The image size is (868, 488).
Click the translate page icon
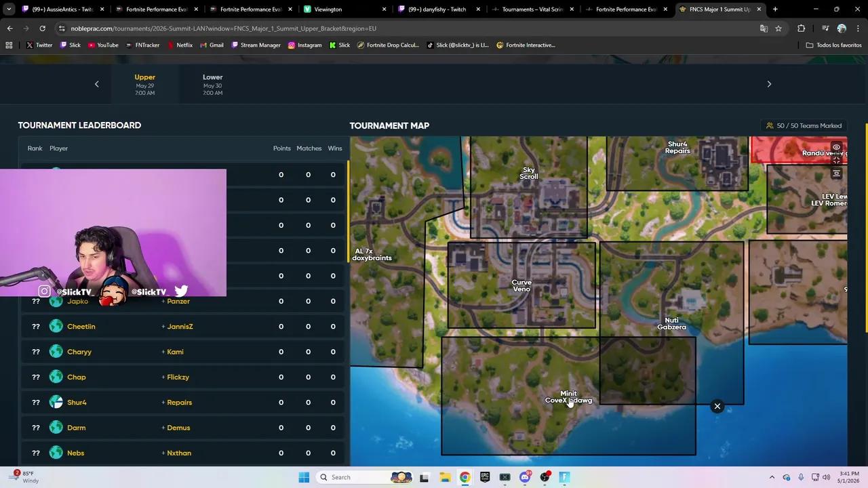point(764,28)
